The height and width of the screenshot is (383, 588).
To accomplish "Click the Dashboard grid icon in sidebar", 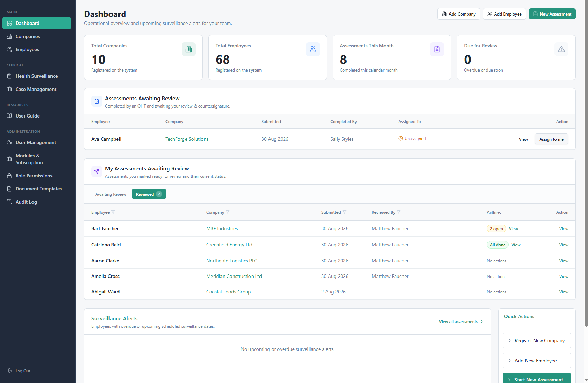I will coord(9,23).
